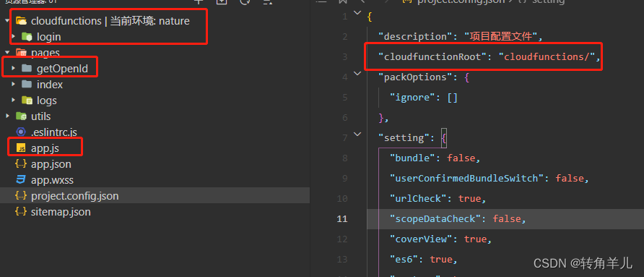Click the pages folder icon
This screenshot has height=277, width=644.
(x=21, y=52)
